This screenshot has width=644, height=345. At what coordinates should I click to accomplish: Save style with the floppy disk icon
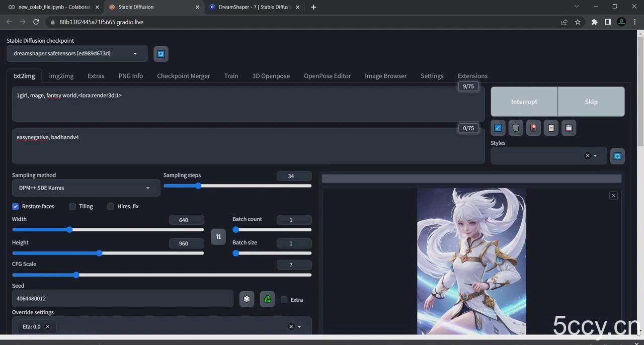click(x=569, y=128)
